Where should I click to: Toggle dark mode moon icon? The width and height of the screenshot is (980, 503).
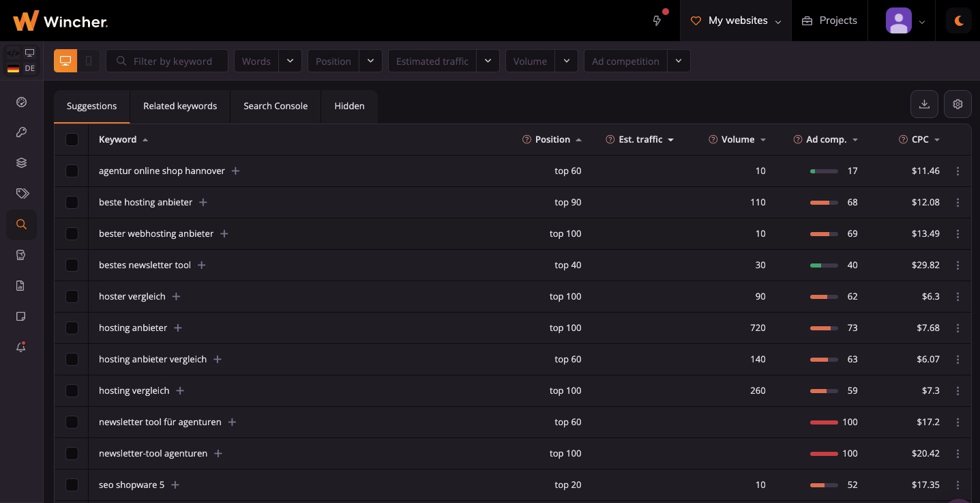click(x=959, y=20)
